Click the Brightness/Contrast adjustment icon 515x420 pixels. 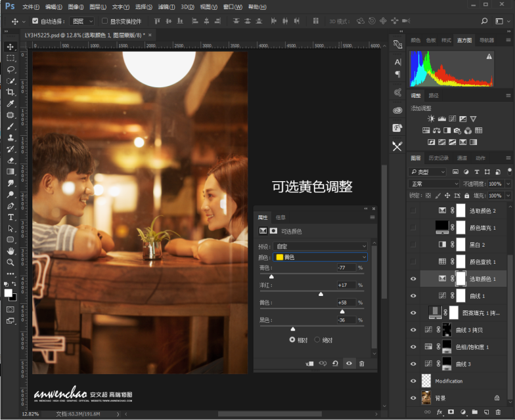pyautogui.click(x=431, y=119)
